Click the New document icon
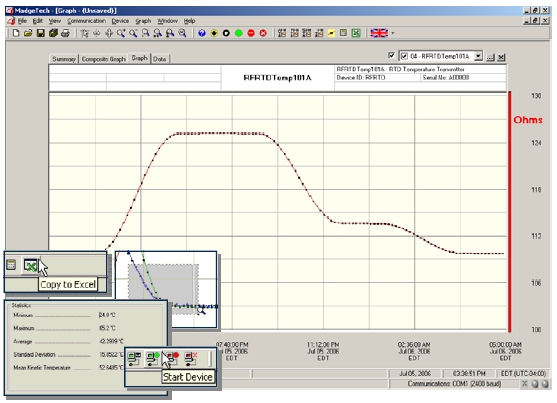Screen dimensions: 557x403 coord(16,33)
